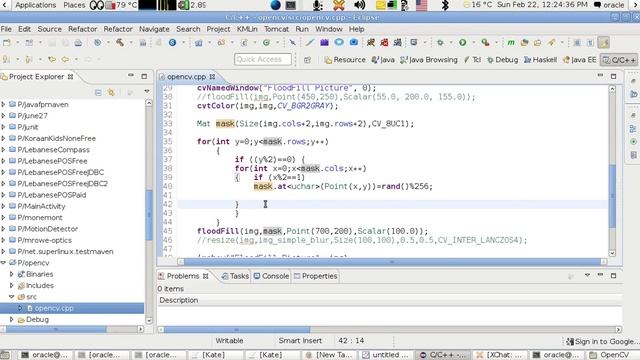
Task: Click the New file toolbar icon
Action: [7, 42]
